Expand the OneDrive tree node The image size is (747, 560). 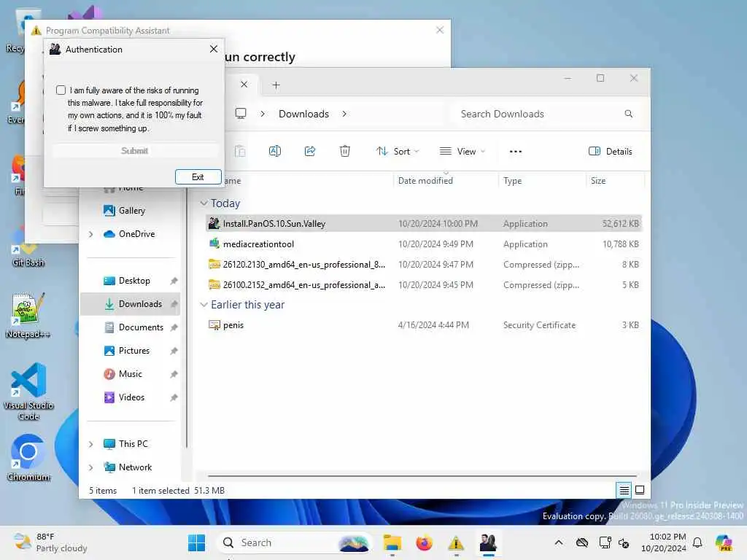tap(90, 234)
